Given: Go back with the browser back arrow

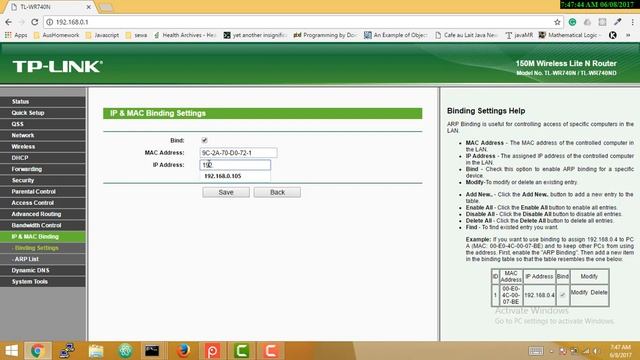Looking at the screenshot, I should tap(9, 22).
